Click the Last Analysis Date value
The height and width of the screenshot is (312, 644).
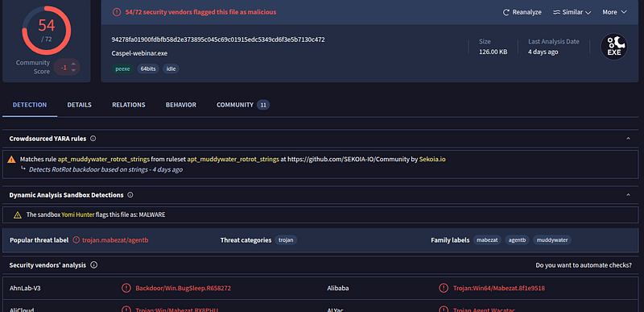pos(543,52)
